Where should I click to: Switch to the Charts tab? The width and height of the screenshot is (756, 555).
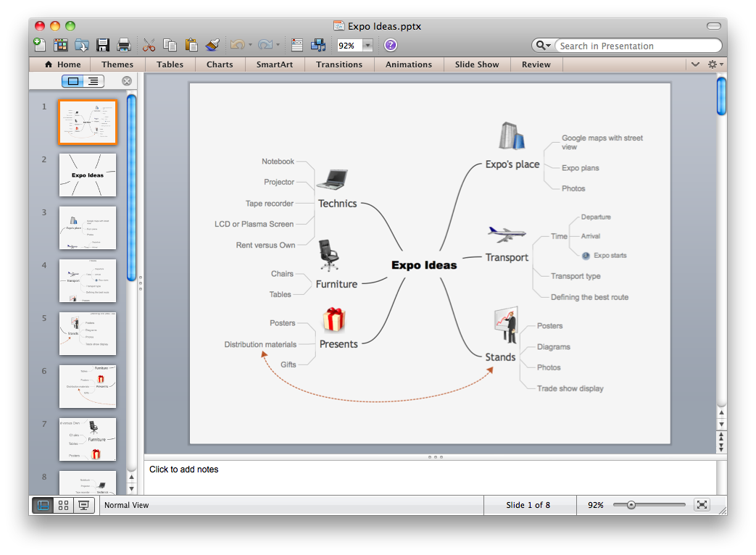220,64
